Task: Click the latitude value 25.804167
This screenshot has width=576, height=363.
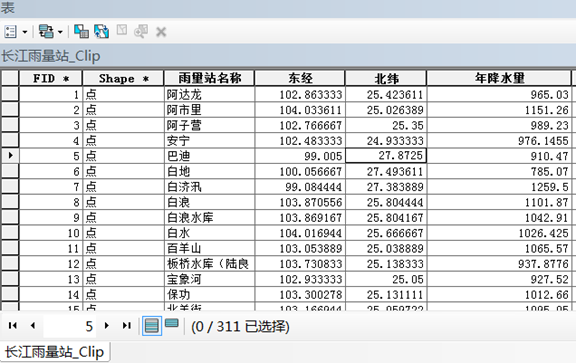Action: tap(395, 218)
